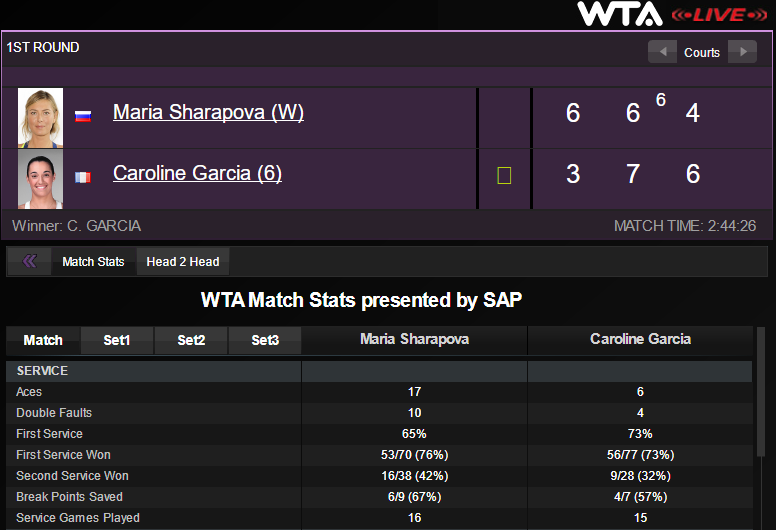Click the Russian flag icon

pyautogui.click(x=83, y=115)
